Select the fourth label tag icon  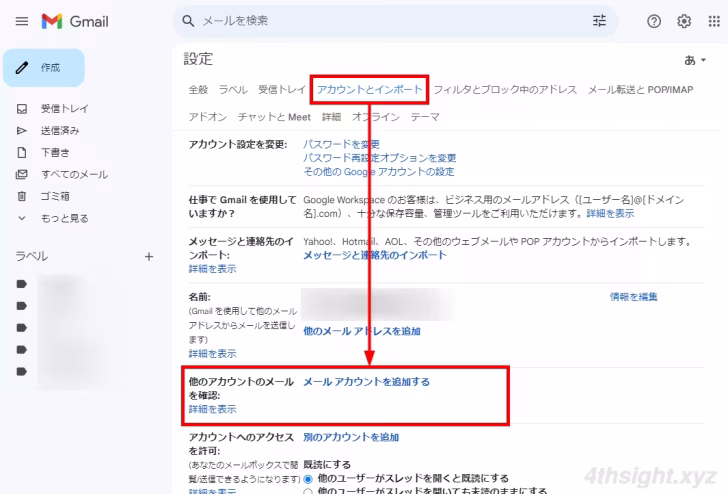[x=22, y=349]
